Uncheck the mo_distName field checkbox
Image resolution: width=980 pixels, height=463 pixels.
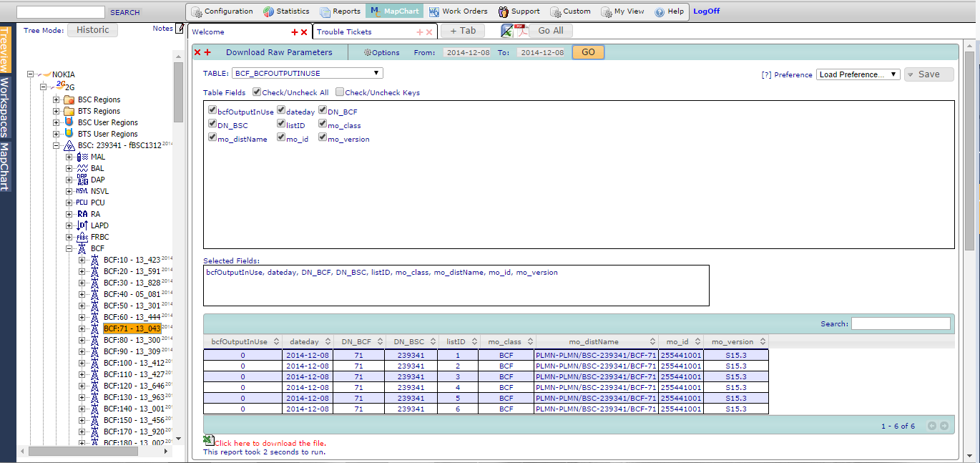tap(212, 138)
